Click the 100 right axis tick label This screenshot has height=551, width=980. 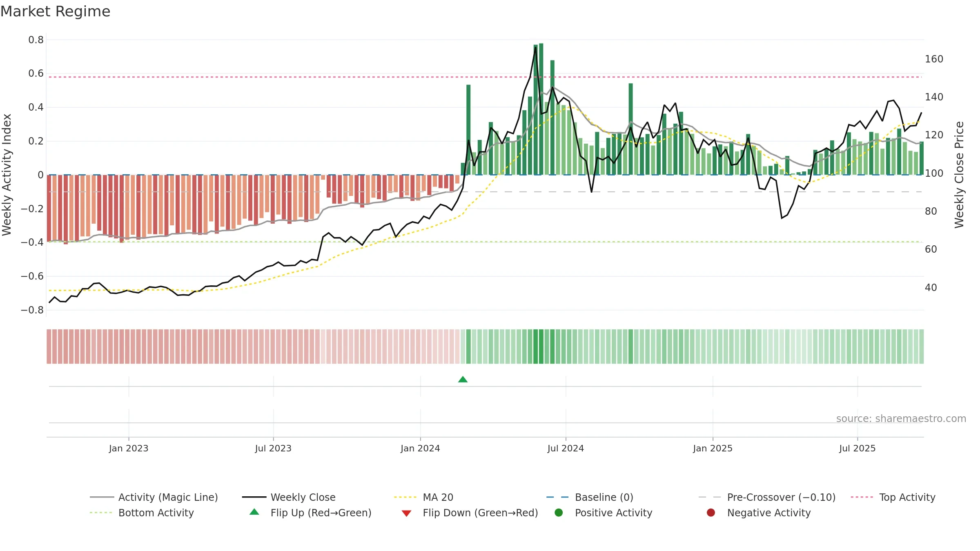click(934, 173)
